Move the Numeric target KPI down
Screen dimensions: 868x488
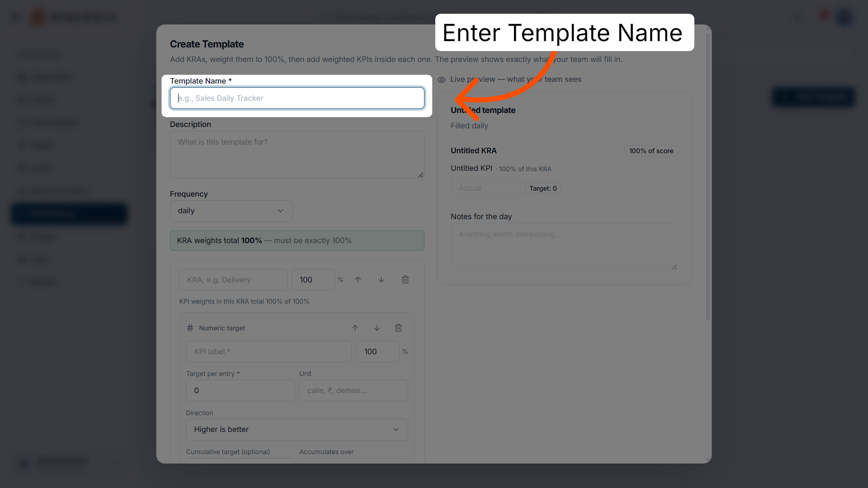coord(377,328)
